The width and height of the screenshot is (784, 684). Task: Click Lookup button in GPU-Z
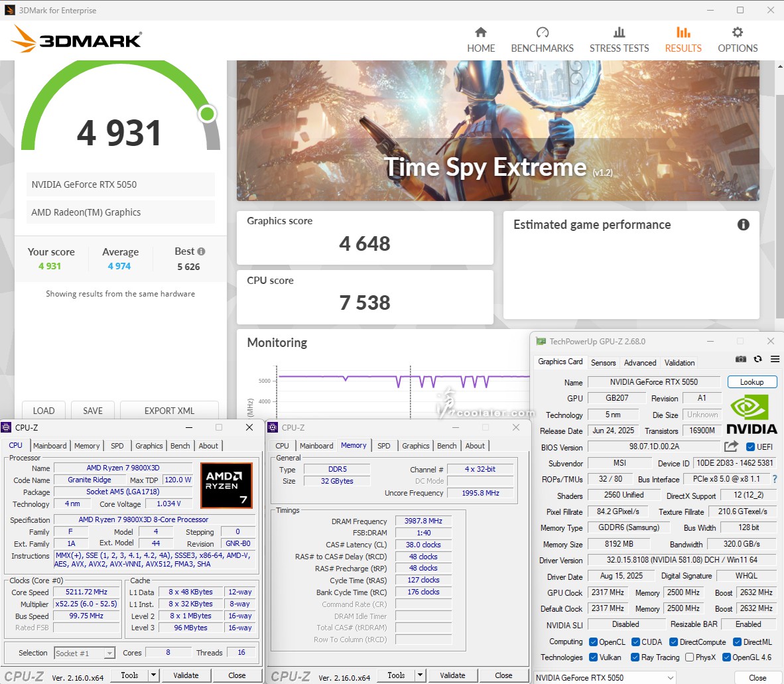[751, 382]
